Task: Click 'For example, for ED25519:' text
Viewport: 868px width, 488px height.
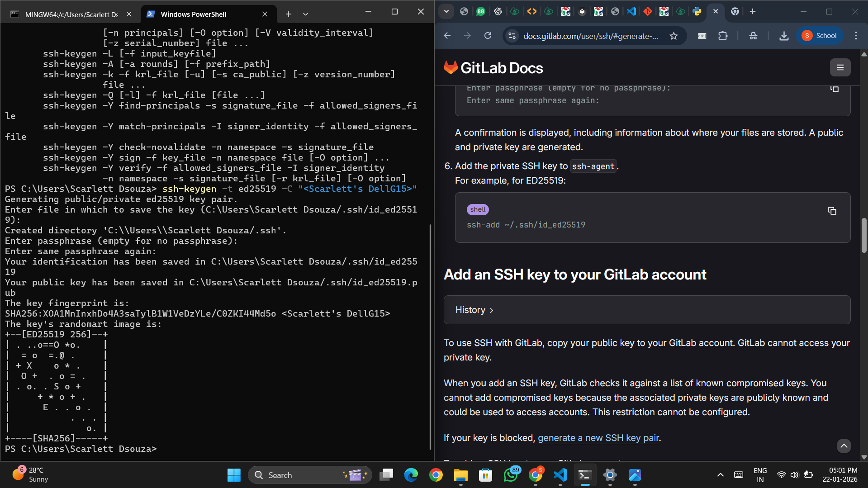Action: [510, 180]
